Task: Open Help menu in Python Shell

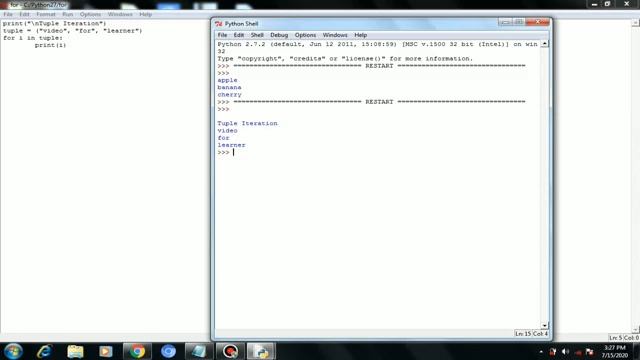Action: point(360,35)
